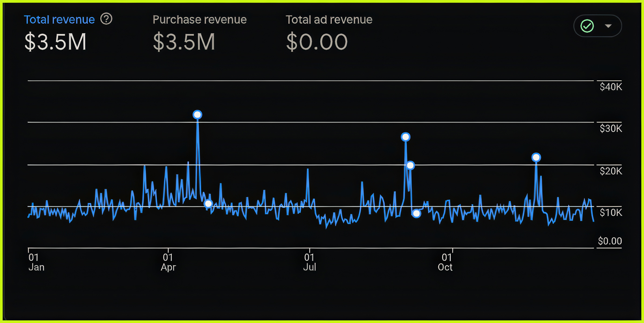Click the tallest September peak marker above $20K
Screen dimensions: 644x323
tap(406, 137)
